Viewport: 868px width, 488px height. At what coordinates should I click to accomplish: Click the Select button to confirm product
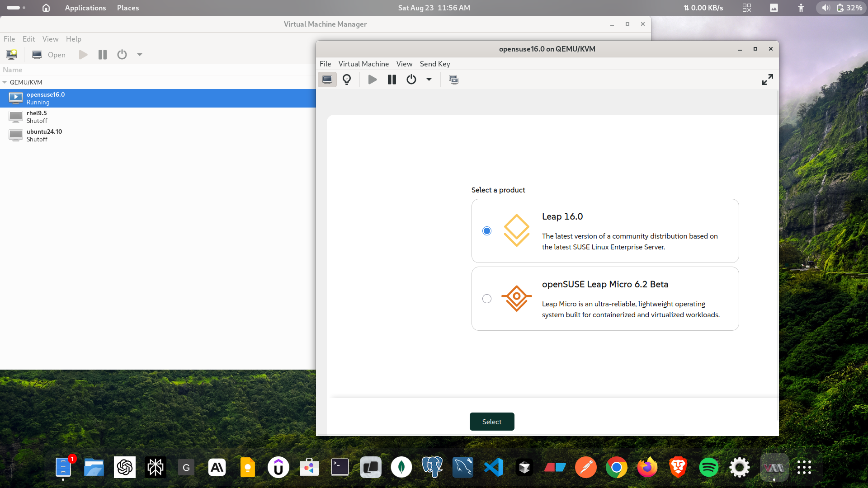492,422
